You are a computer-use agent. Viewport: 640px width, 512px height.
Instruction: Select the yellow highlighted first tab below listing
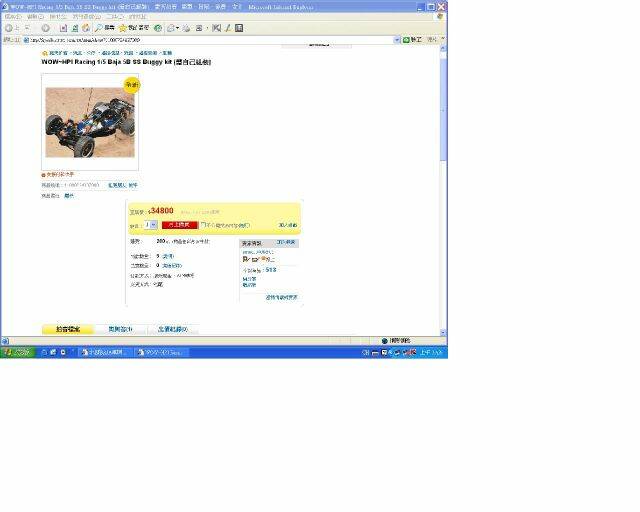click(x=68, y=329)
